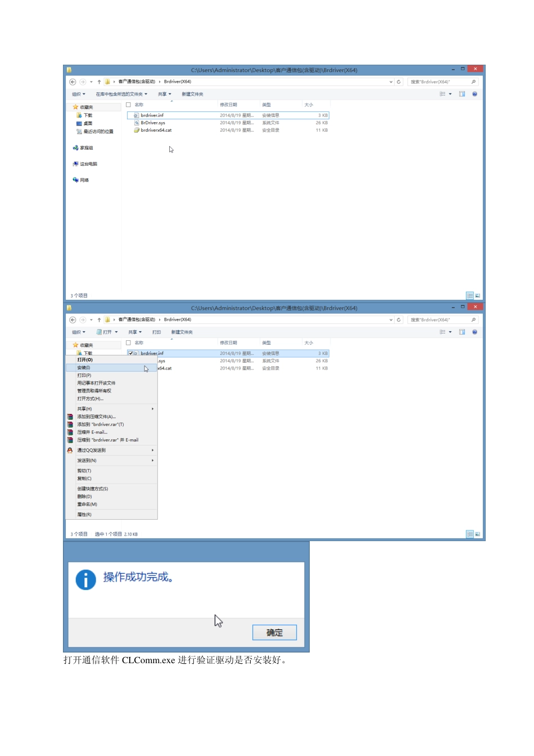Click Forward arrow in window without context menu
The image size is (534, 756).
83,82
